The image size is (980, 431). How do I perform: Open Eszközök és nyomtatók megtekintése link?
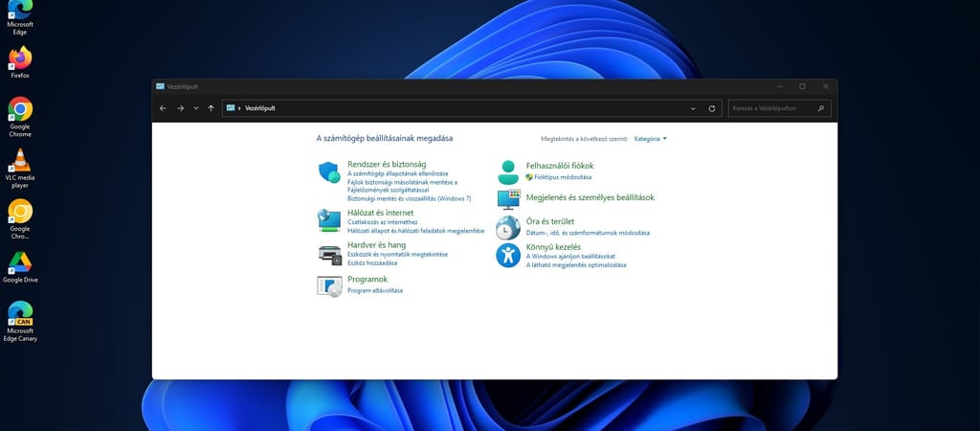[397, 254]
